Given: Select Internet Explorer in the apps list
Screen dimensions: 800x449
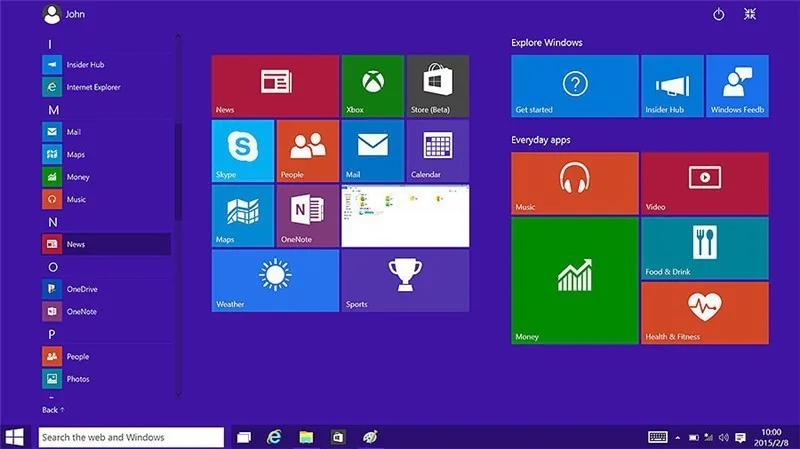Looking at the screenshot, I should tap(106, 87).
